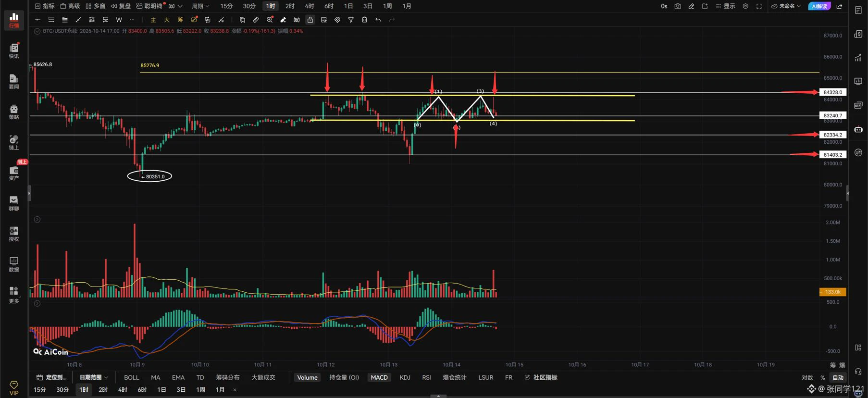
Task: Open the 周期 period dropdown
Action: pos(200,6)
